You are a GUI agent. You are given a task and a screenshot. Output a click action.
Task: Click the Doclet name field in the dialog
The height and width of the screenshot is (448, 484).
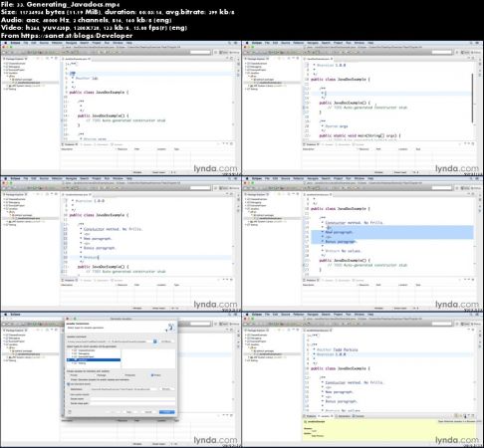click(132, 398)
